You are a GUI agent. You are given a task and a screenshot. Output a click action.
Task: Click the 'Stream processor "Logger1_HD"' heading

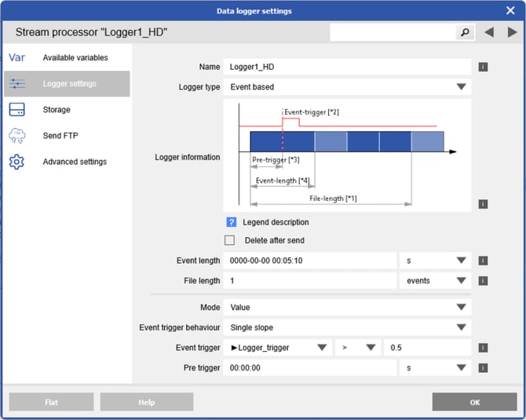point(91,32)
